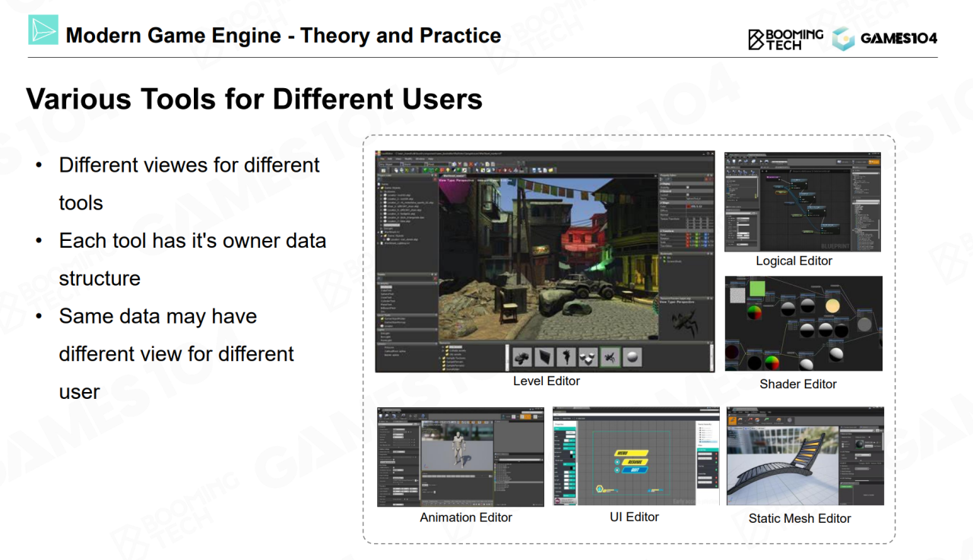Choose the stacked cubes asset thumbnail
Image resolution: width=973 pixels, height=560 pixels.
(x=588, y=357)
